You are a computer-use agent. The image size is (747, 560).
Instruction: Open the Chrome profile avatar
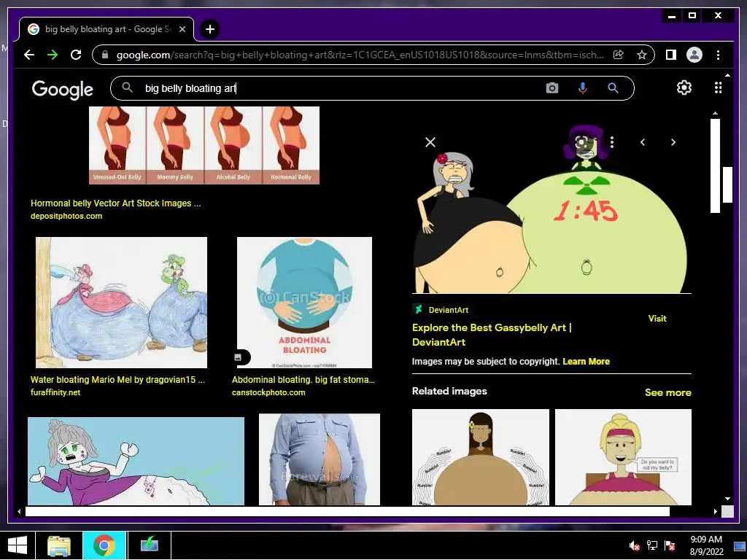pos(694,55)
